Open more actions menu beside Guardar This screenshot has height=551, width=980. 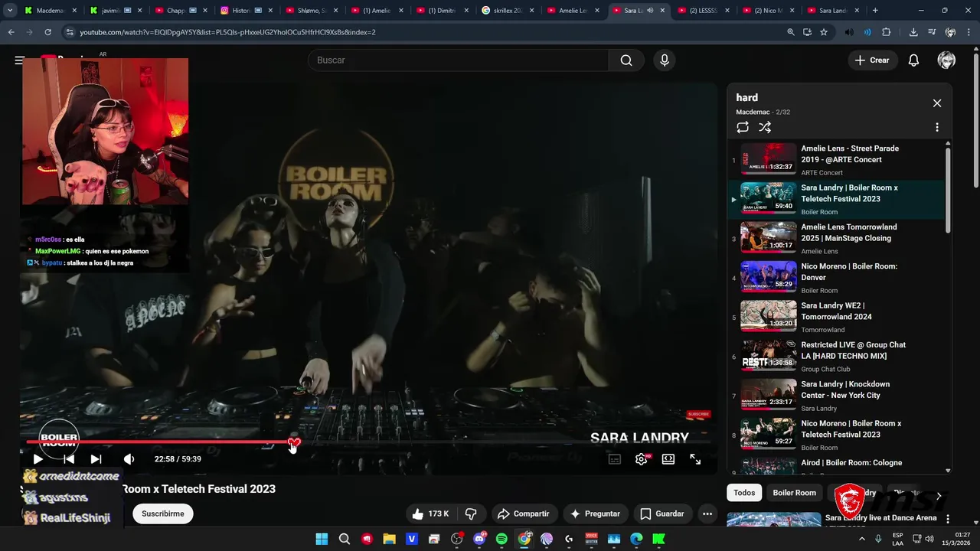click(x=707, y=514)
